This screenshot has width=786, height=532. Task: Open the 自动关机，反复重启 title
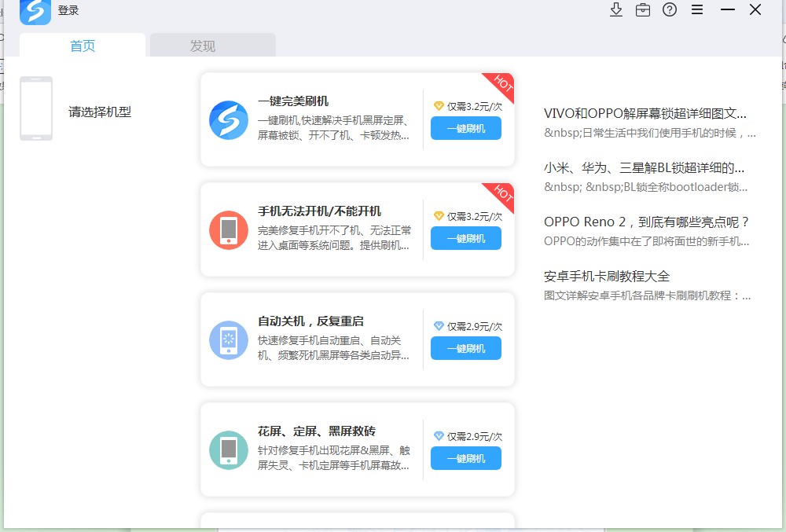[x=310, y=321]
